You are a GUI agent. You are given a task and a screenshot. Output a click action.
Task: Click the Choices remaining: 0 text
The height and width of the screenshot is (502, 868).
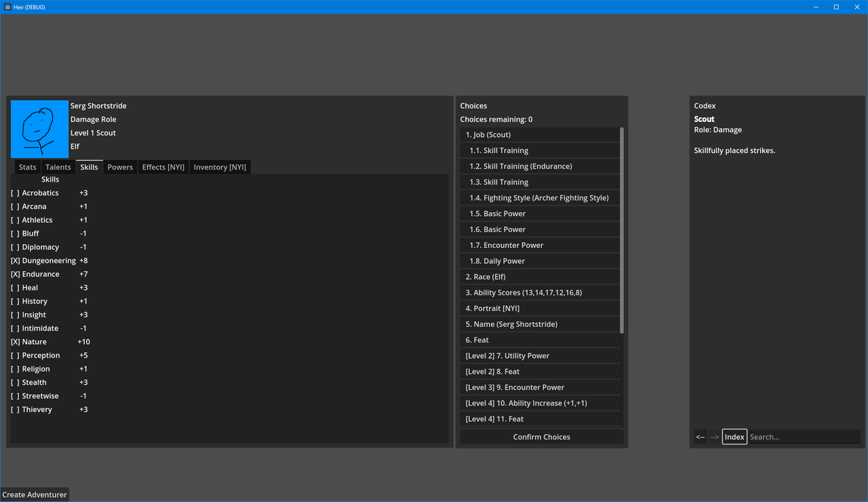point(496,120)
